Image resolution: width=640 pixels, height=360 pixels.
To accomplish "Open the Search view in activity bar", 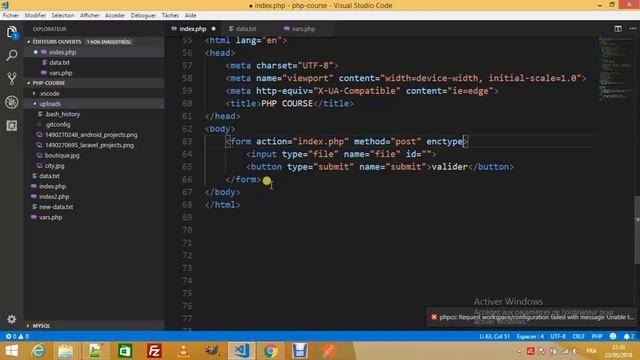I will (12, 55).
